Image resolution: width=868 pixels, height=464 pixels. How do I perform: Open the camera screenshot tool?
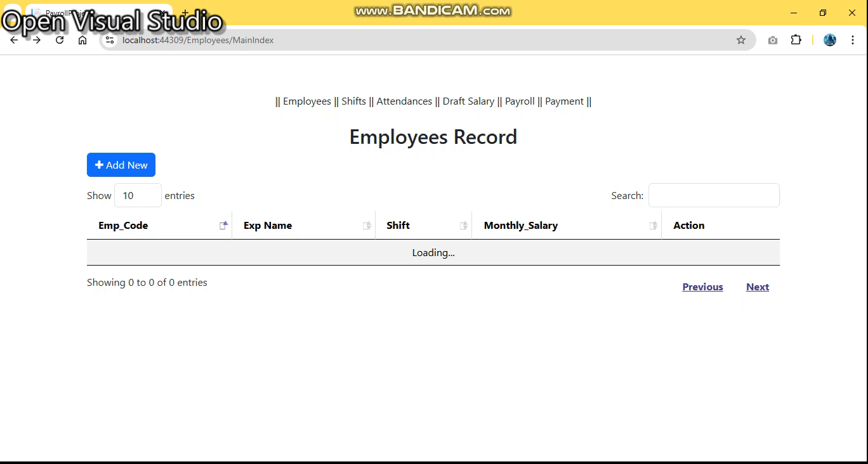772,39
